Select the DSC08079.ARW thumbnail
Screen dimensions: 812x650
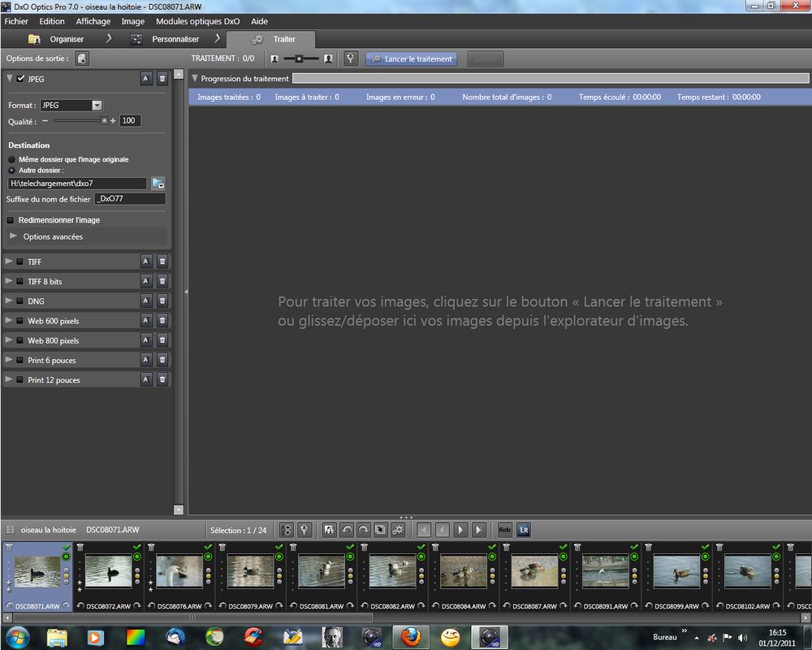click(x=250, y=571)
